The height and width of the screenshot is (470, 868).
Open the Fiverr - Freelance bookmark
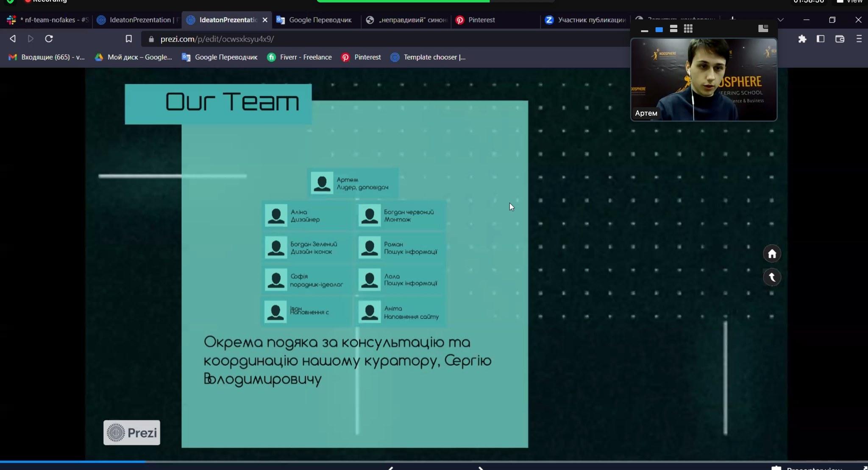point(300,57)
